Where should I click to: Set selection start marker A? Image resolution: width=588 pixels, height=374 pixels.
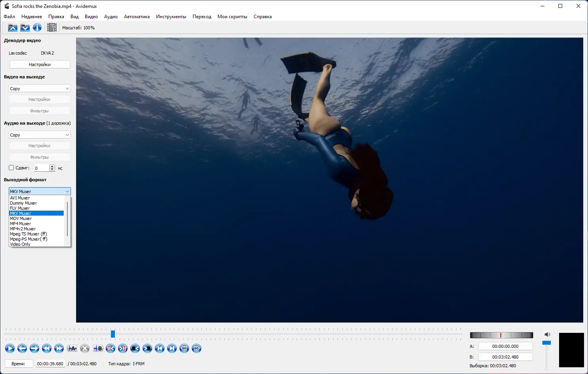(x=72, y=348)
